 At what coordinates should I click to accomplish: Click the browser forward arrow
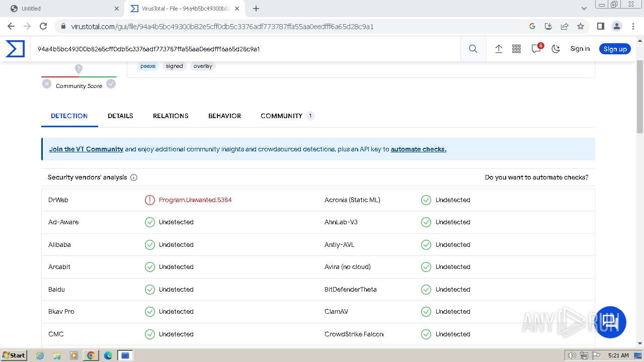27,26
